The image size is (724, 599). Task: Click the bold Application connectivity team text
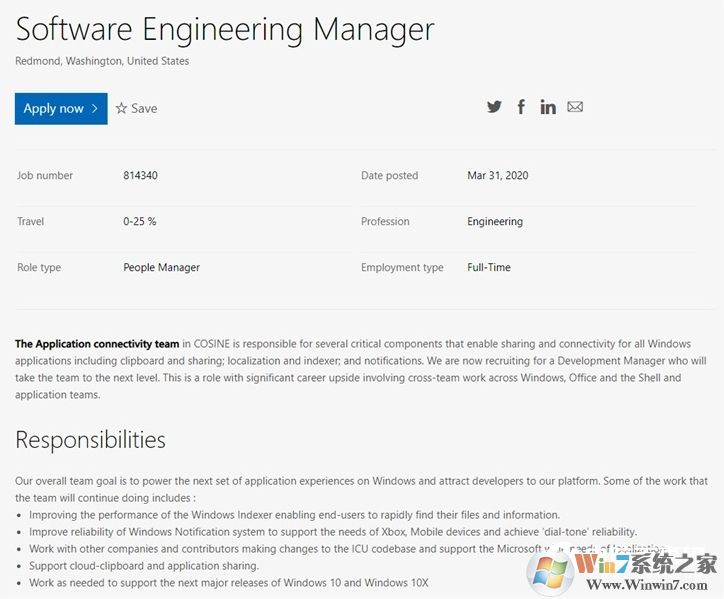tap(97, 344)
